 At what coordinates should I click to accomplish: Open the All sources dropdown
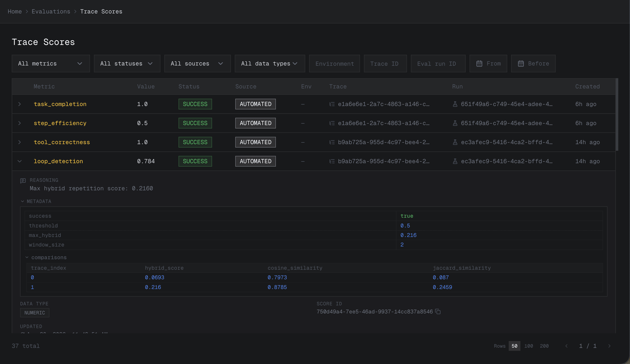coord(198,64)
